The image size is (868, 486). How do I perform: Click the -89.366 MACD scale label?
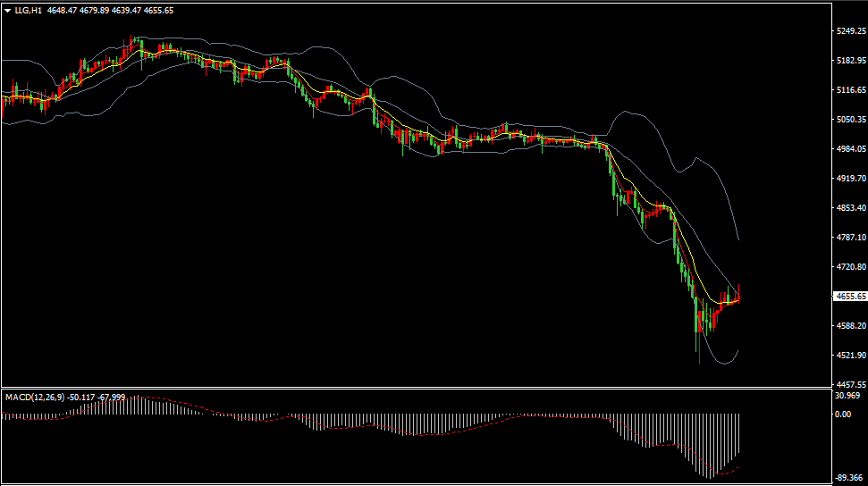[x=847, y=478]
